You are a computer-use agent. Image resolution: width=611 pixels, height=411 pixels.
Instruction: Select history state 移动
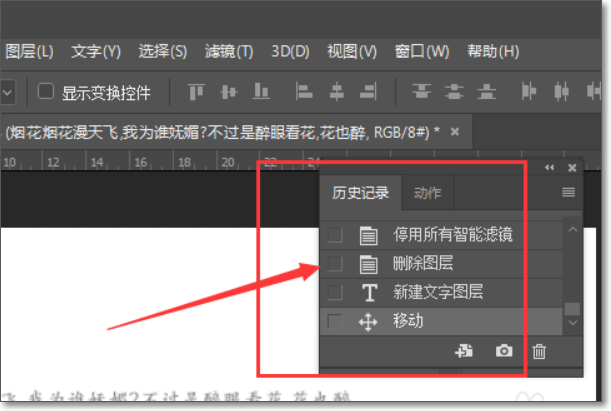point(441,321)
